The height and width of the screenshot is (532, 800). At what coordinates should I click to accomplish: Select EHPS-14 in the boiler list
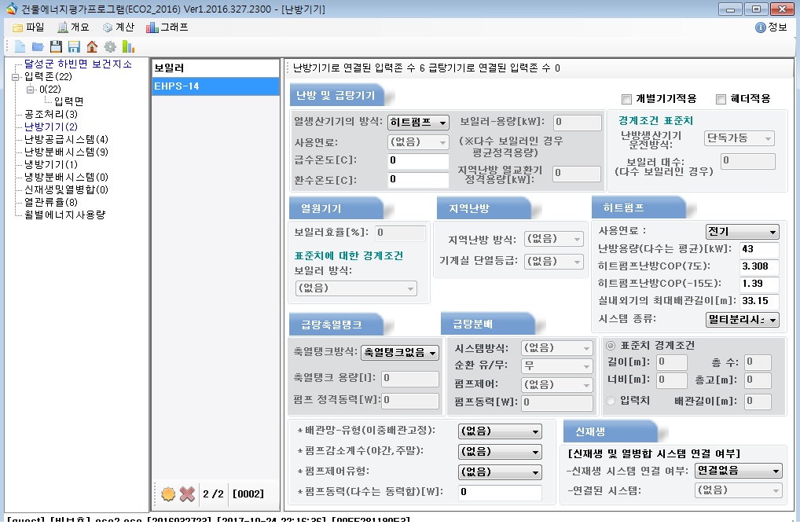tap(215, 86)
